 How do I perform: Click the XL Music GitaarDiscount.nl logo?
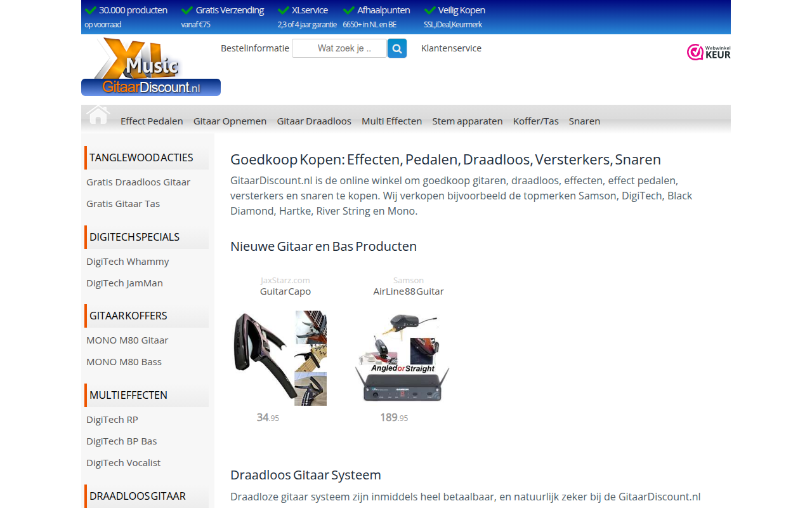click(151, 67)
